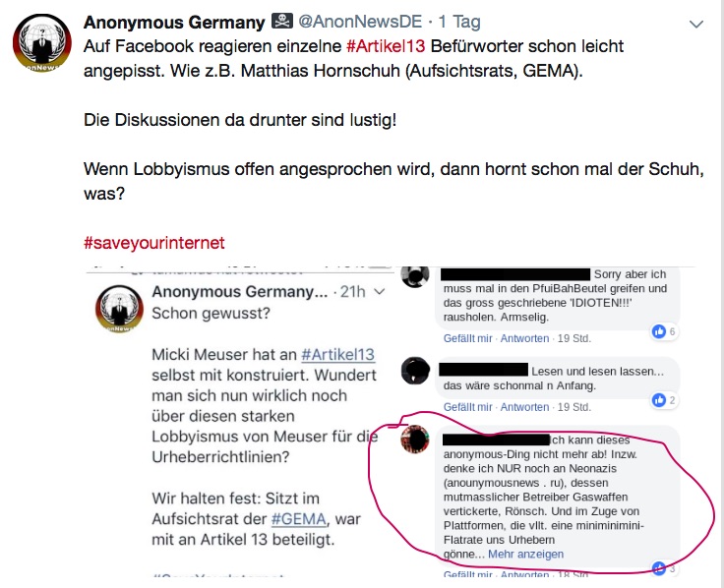This screenshot has height=588, width=724.
Task: Click Gefällt mir under the IDIOTEN comment
Action: coord(467,338)
